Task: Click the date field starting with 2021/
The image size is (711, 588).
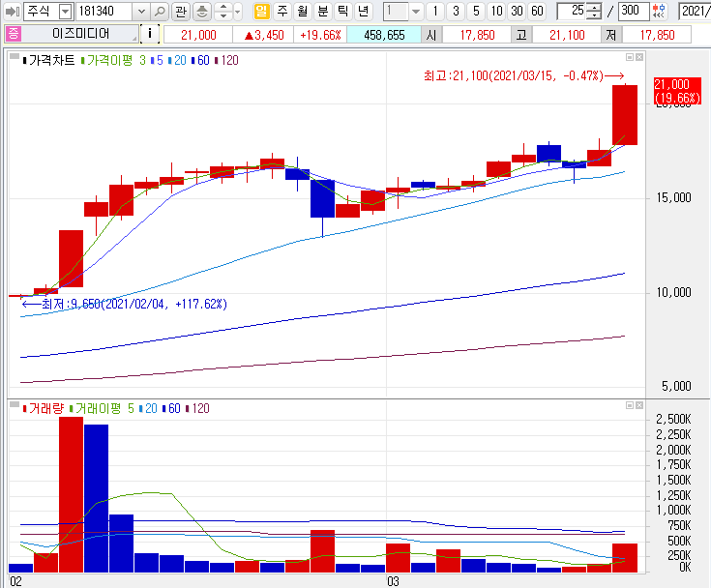Action: click(695, 11)
